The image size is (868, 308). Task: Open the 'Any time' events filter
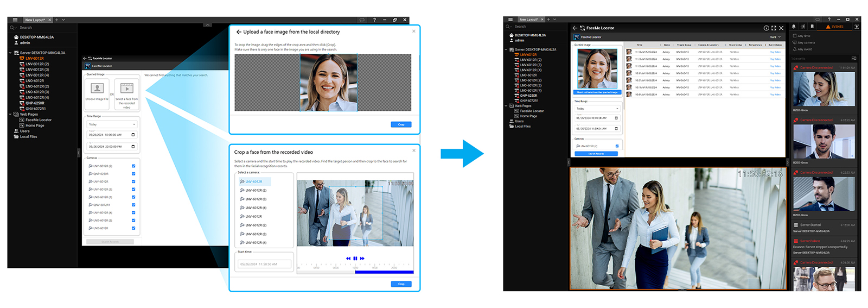pos(803,36)
